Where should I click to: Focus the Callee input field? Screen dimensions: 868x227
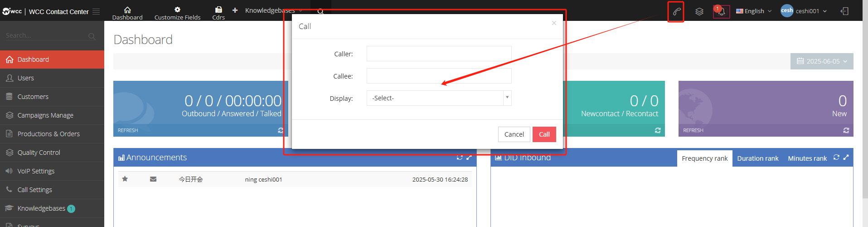tap(439, 76)
